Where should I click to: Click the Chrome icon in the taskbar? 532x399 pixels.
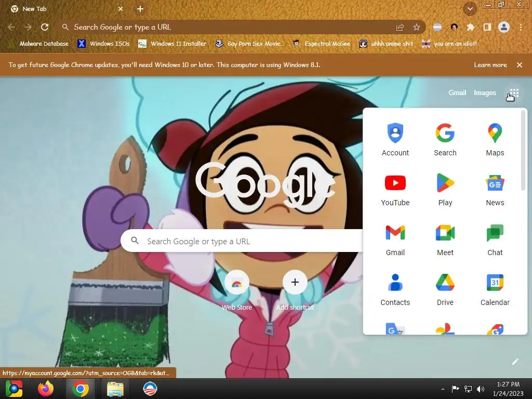[81, 389]
